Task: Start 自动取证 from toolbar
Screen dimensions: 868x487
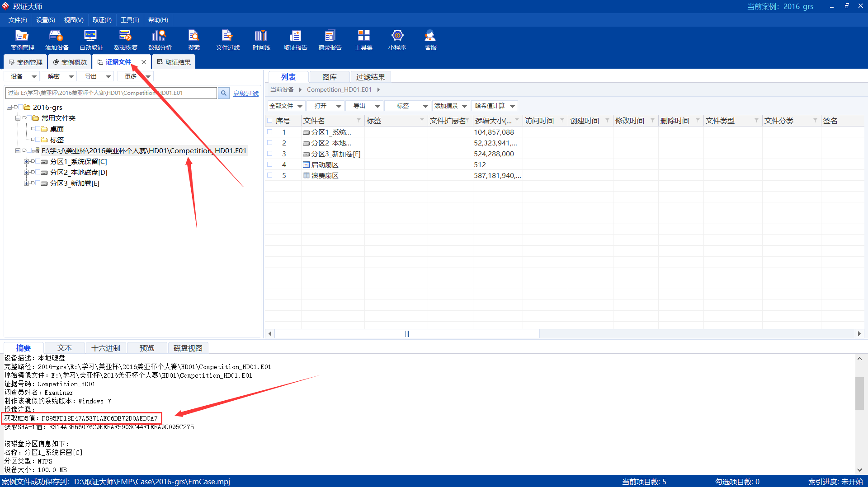Action: pos(91,40)
